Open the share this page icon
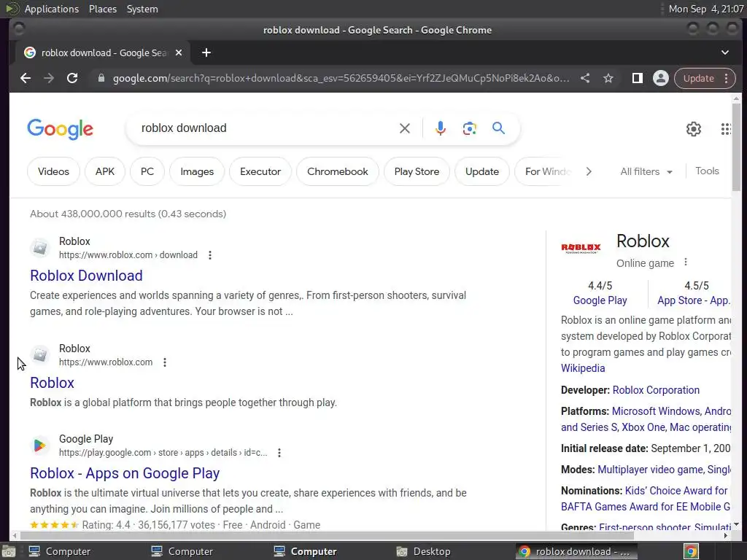Screen dimensions: 747x560 coord(585,78)
